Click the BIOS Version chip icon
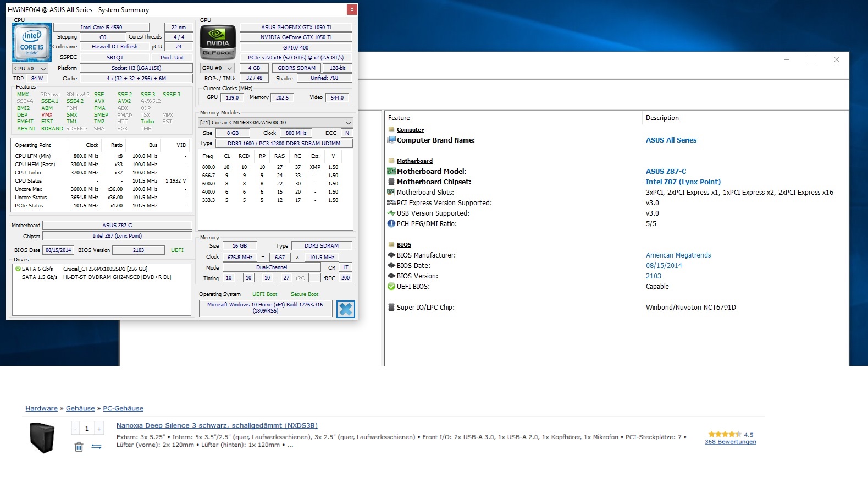 391,276
